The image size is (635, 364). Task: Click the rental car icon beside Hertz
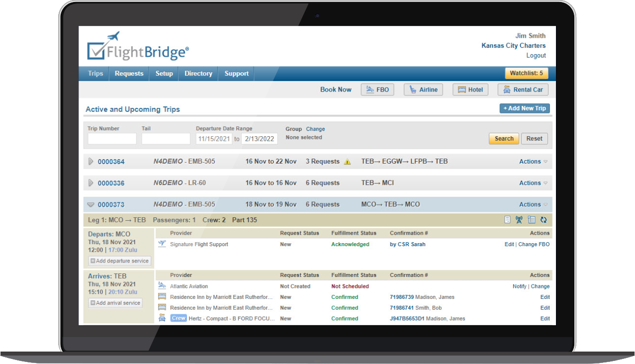(162, 318)
